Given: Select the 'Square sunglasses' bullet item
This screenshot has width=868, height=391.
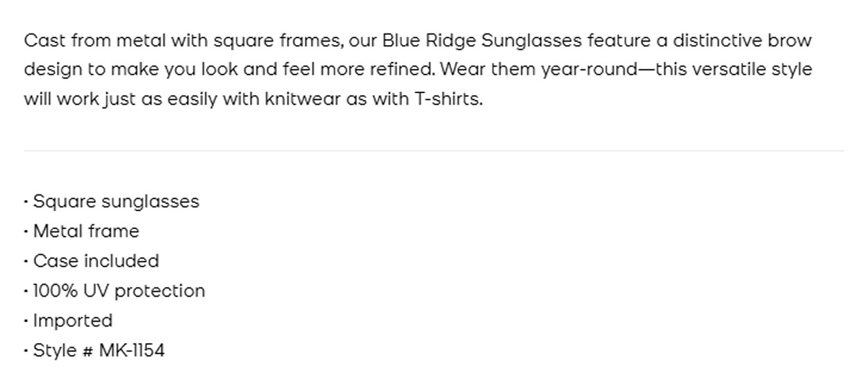Looking at the screenshot, I should coord(115,201).
